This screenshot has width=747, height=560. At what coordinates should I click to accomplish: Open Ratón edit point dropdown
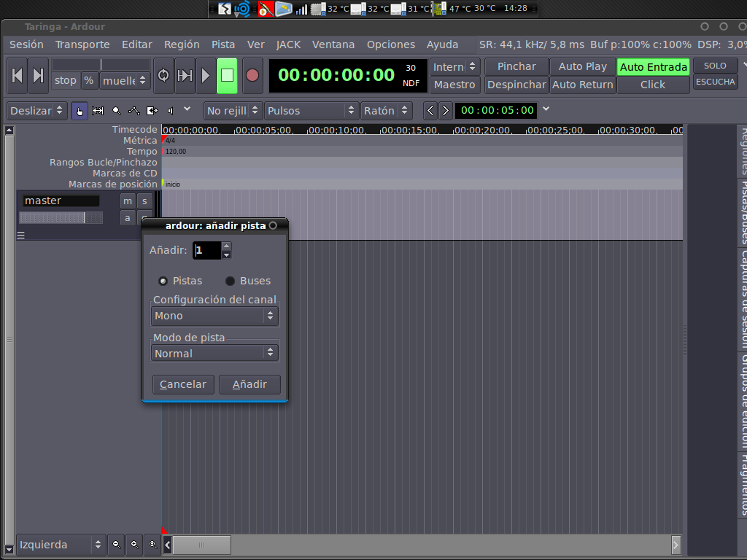click(x=386, y=111)
